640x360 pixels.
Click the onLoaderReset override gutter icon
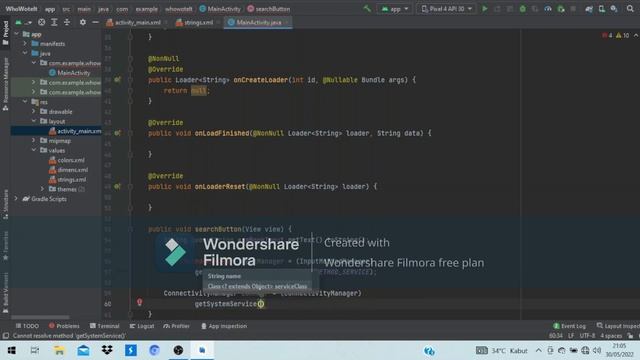tap(118, 187)
